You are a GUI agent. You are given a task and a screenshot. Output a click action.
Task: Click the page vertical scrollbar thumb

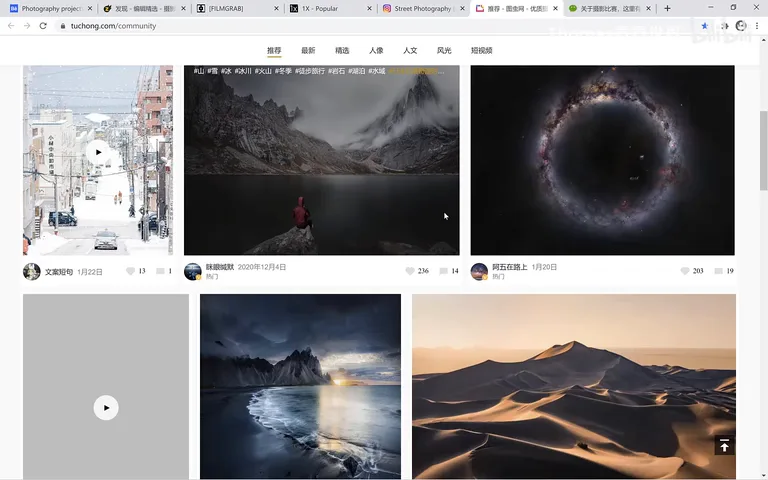764,150
